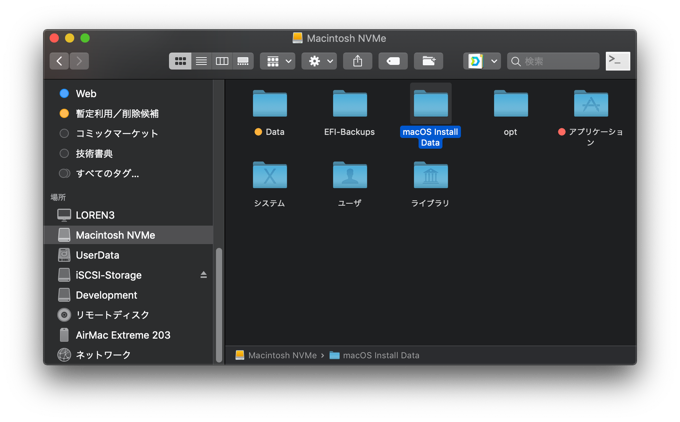Select the Web tag in sidebar
Viewport: 680px width, 422px height.
(x=128, y=94)
